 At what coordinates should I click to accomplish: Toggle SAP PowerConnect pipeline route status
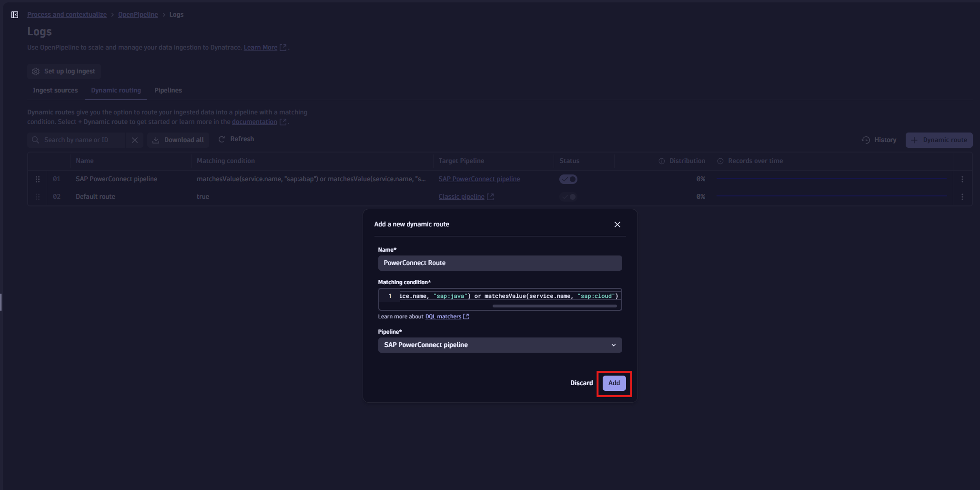[568, 179]
